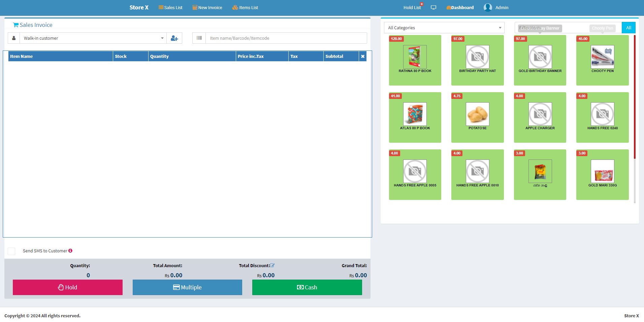Open the Walk-in customer dropdown

point(93,38)
